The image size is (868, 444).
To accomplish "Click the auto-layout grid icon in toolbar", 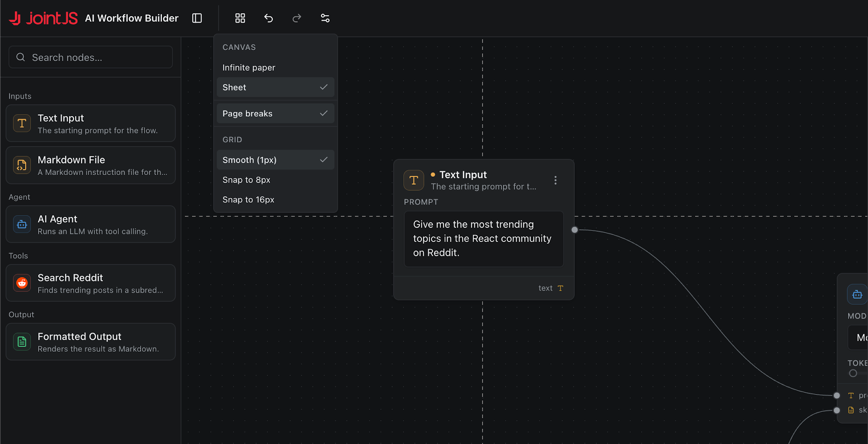I will point(240,18).
